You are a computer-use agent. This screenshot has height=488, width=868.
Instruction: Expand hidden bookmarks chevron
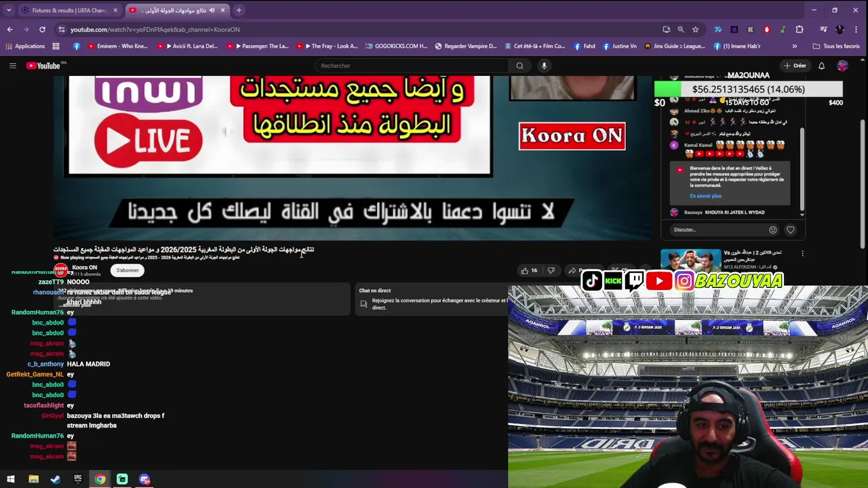(794, 46)
